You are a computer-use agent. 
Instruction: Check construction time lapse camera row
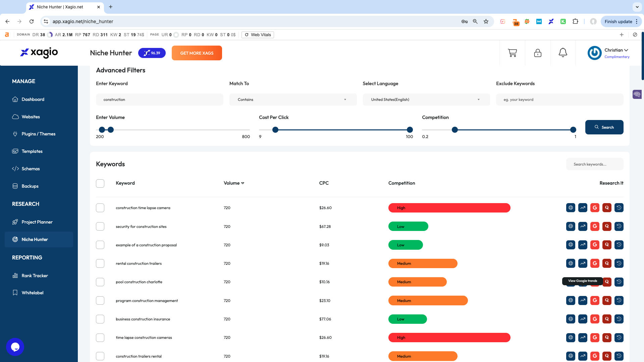click(100, 208)
